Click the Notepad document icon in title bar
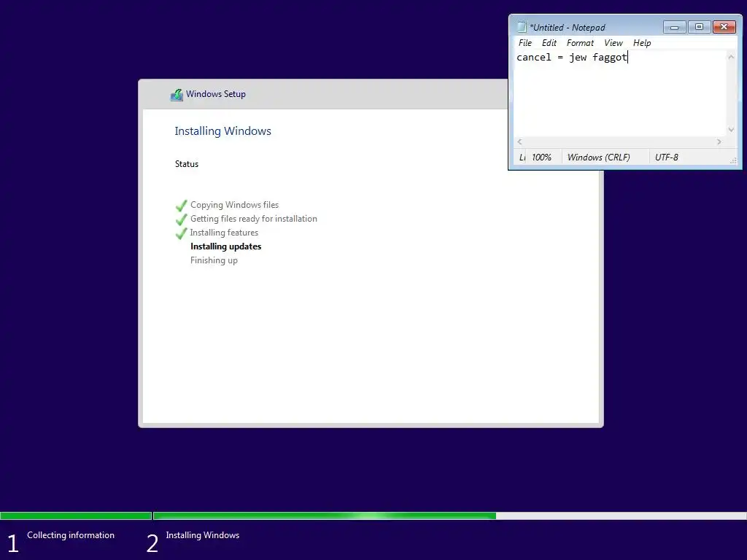Screen dimensions: 747x560 click(522, 27)
